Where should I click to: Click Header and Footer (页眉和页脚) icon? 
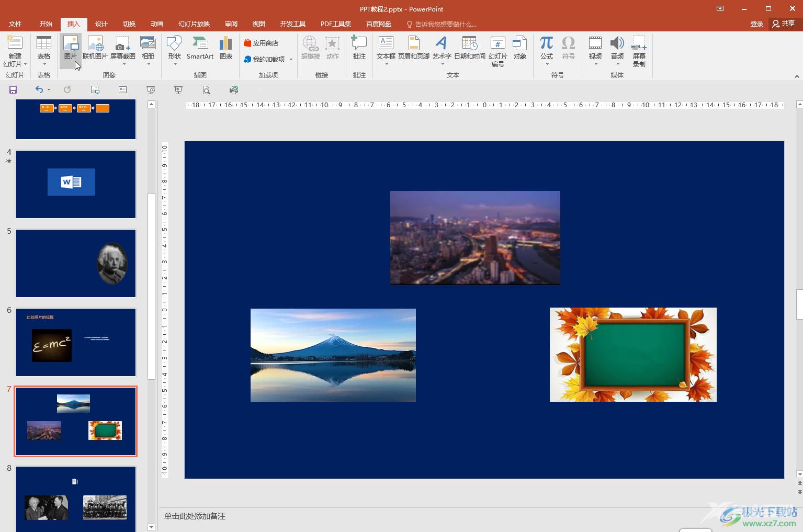[414, 47]
